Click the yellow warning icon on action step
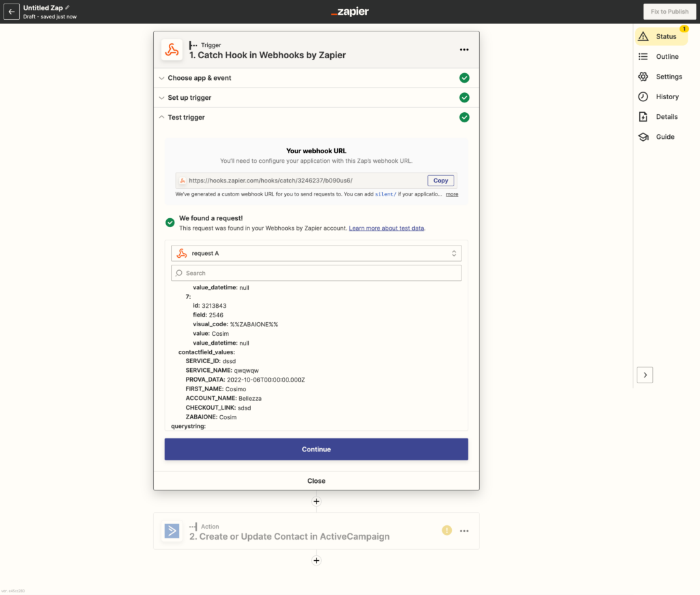Viewport: 700px width, 595px height. (x=446, y=530)
